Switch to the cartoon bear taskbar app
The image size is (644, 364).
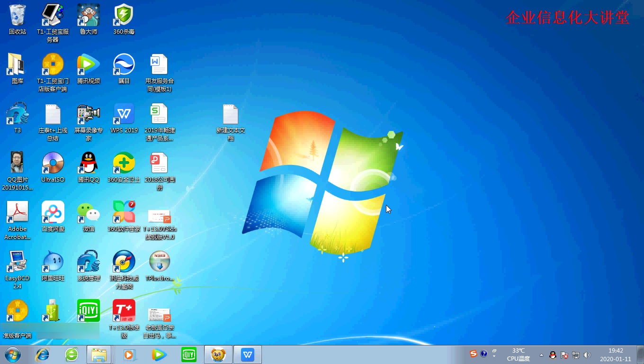[218, 355]
